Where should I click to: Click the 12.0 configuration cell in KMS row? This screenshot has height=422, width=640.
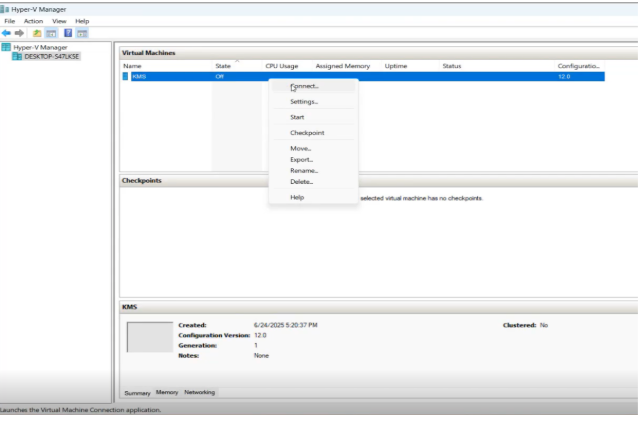pyautogui.click(x=564, y=76)
